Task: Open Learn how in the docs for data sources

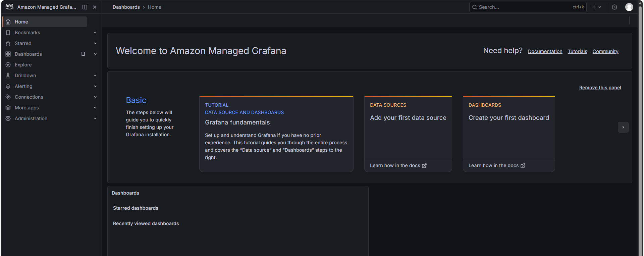Action: pos(398,166)
